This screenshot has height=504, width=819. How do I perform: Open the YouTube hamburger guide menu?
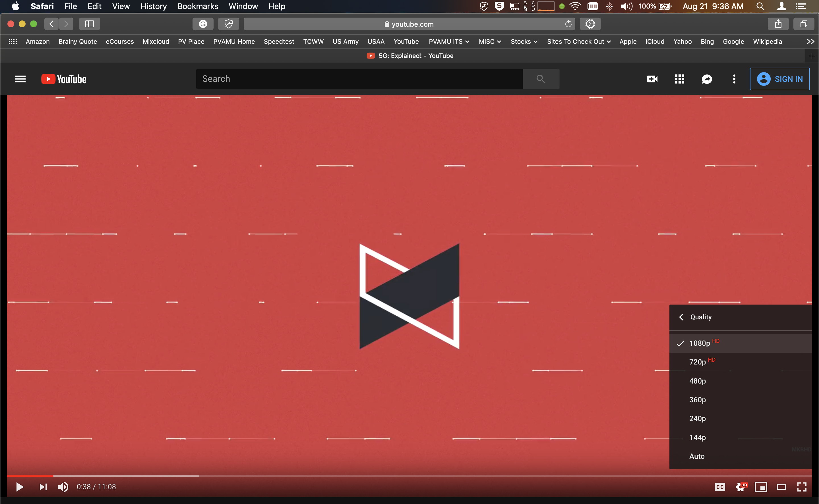tap(20, 79)
